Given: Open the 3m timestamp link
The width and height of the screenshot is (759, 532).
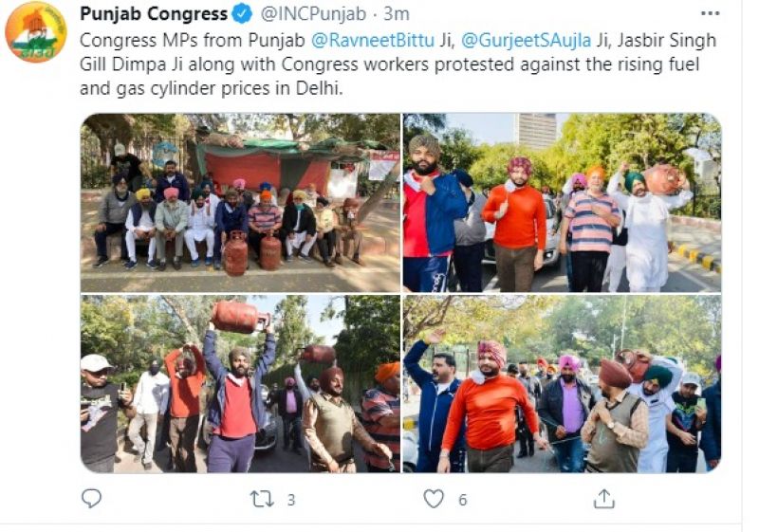Looking at the screenshot, I should point(397,14).
